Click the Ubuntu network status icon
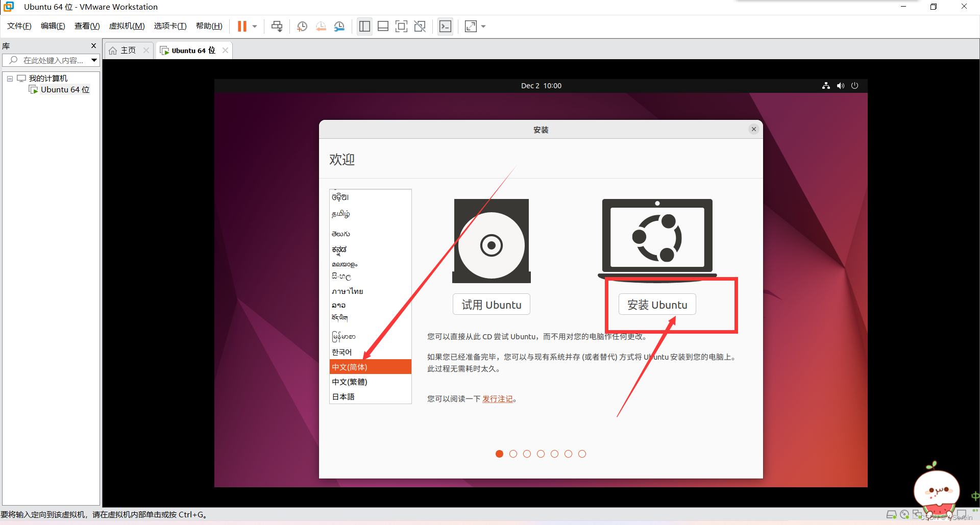980x525 pixels. point(826,86)
